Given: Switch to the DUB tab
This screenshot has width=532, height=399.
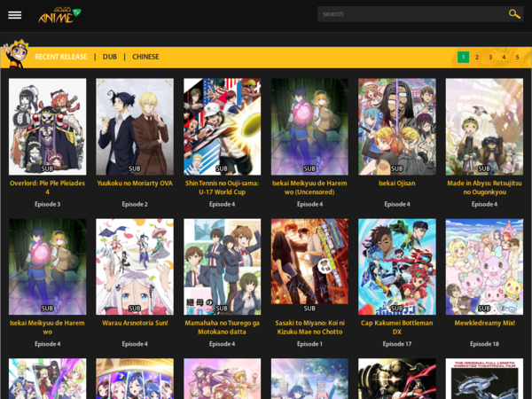Looking at the screenshot, I should coord(110,57).
